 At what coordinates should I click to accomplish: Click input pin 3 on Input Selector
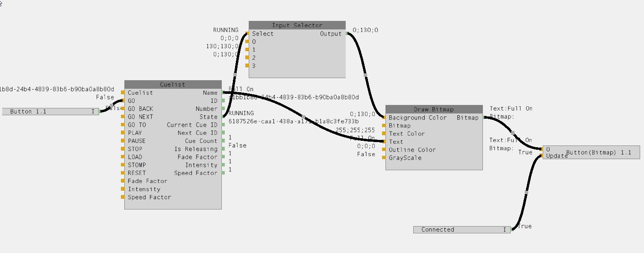[247, 66]
